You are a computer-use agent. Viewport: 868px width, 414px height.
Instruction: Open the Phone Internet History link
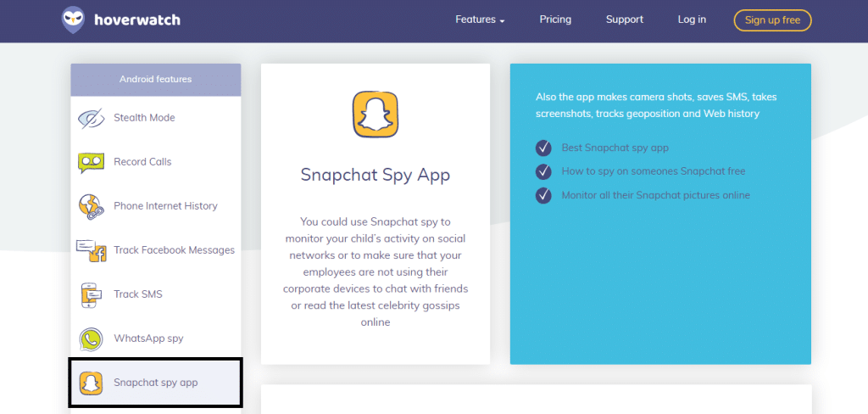click(x=165, y=206)
